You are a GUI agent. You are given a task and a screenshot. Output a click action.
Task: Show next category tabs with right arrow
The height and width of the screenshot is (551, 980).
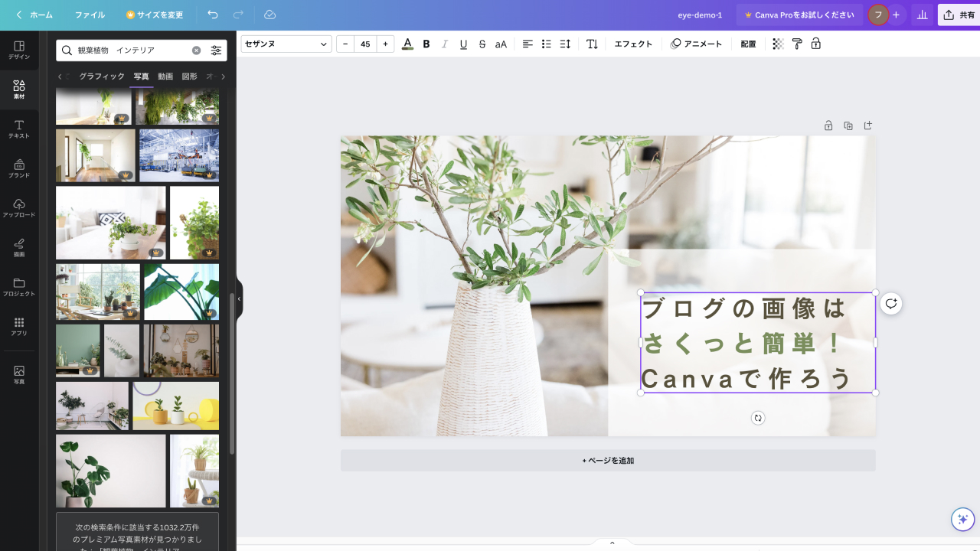[223, 77]
